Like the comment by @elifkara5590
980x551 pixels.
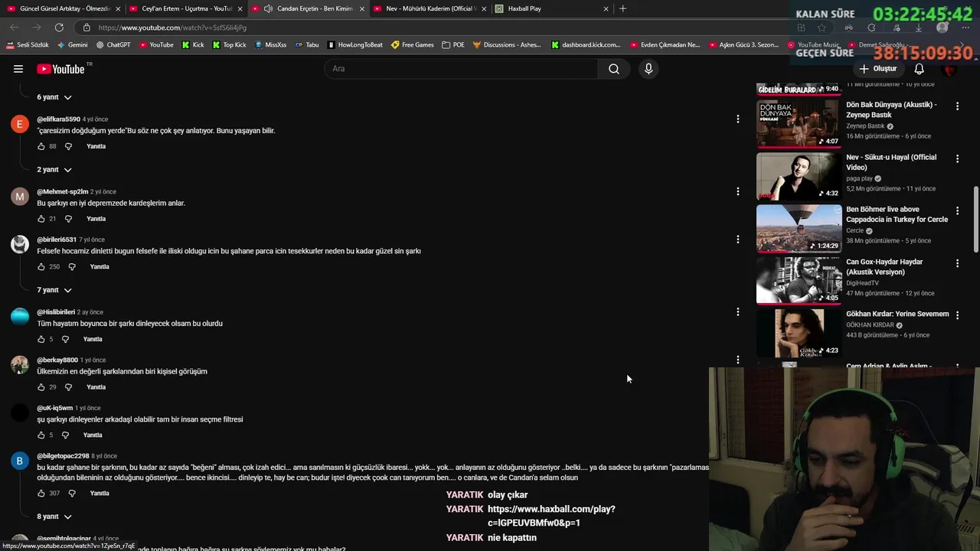point(41,146)
